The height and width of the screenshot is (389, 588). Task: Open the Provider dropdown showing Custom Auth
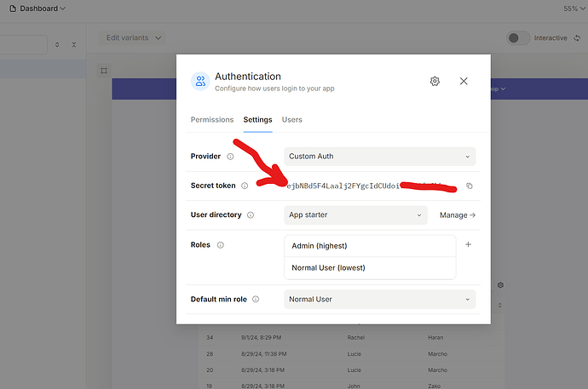pyautogui.click(x=379, y=157)
